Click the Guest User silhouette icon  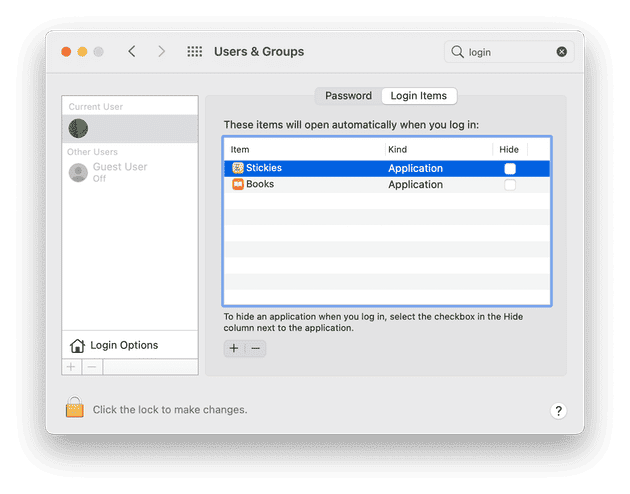pos(78,173)
